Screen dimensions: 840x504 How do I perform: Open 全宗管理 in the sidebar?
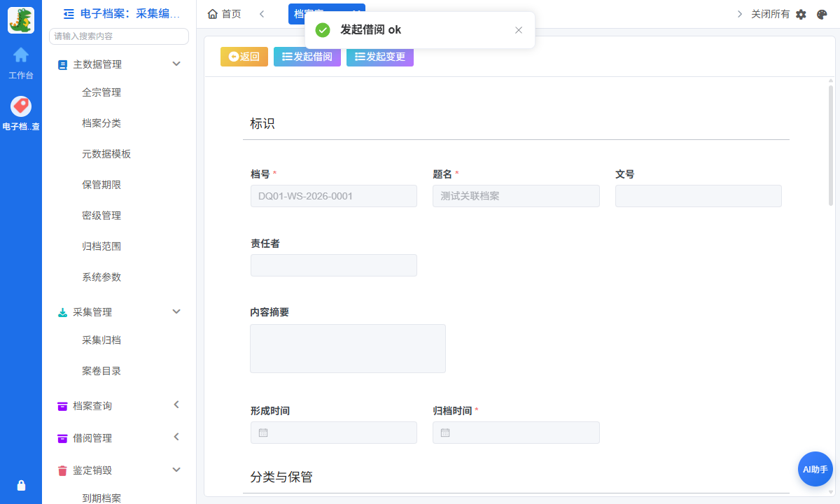pyautogui.click(x=101, y=92)
